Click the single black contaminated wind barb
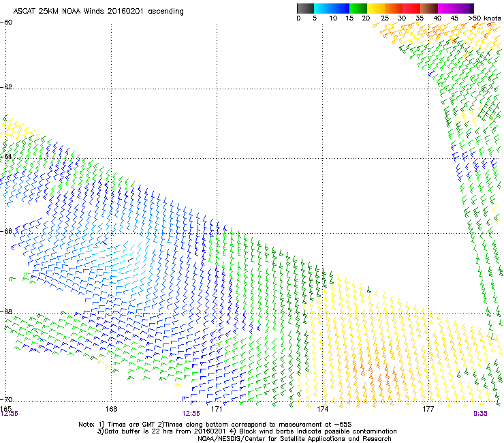Viewport: 504px width, 443px height. coord(131,259)
